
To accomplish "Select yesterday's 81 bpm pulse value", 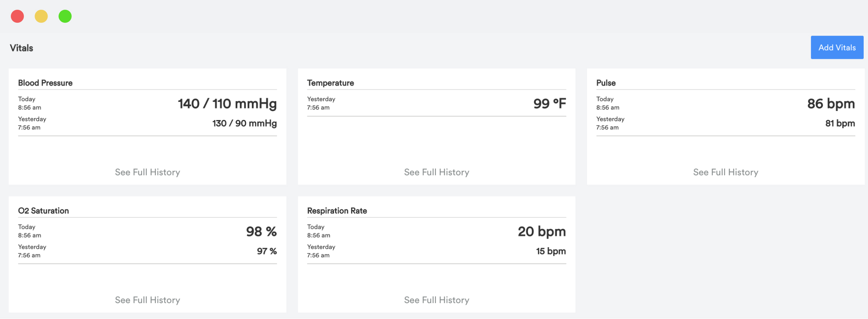I will point(839,123).
